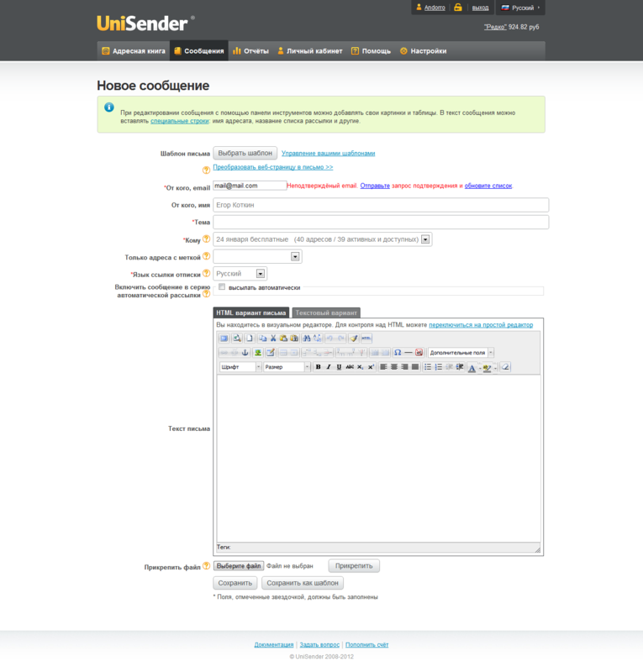
Task: Align text right
Action: tap(404, 367)
